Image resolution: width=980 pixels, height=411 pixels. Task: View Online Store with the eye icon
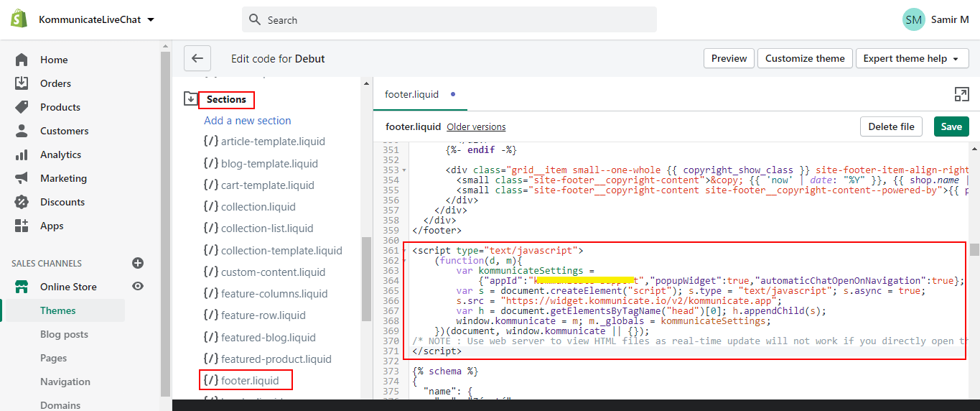[138, 287]
